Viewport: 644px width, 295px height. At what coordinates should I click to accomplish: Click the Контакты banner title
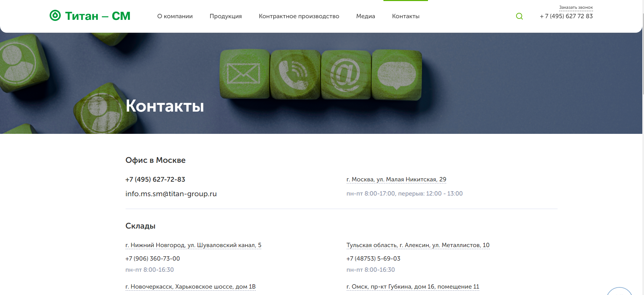coord(165,106)
